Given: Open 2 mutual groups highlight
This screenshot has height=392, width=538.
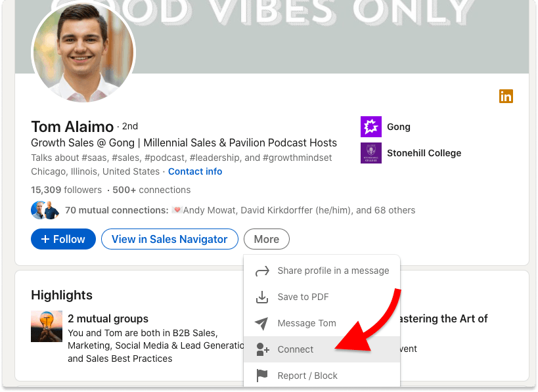Looking at the screenshot, I should coord(108,318).
